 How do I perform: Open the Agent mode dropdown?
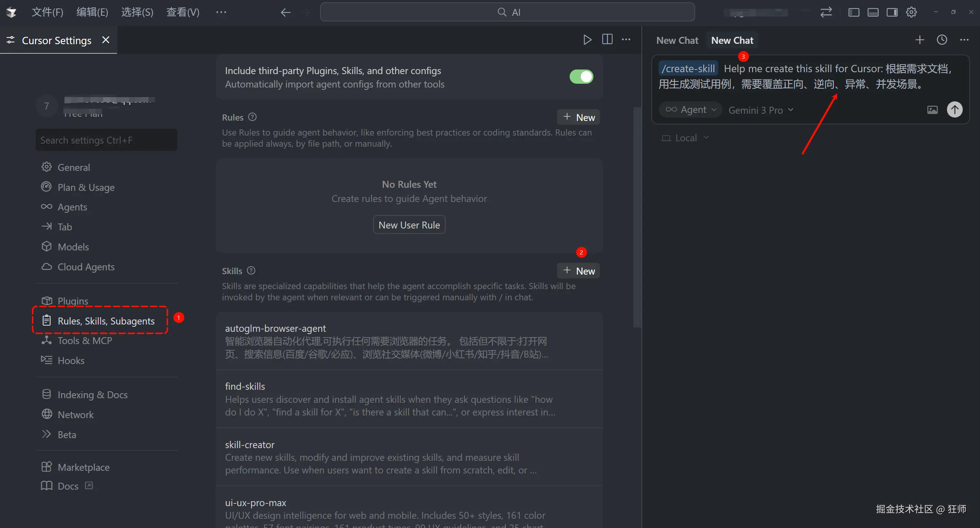click(691, 110)
